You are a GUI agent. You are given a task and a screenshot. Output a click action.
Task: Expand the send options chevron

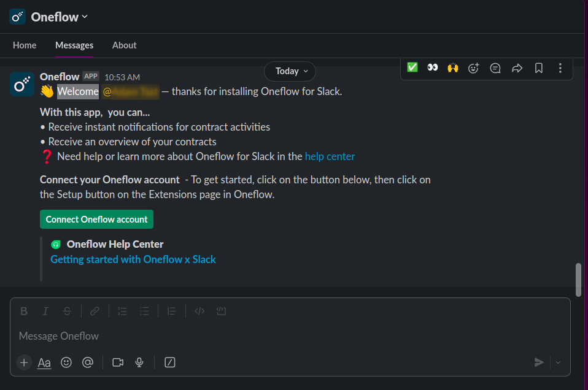click(558, 362)
